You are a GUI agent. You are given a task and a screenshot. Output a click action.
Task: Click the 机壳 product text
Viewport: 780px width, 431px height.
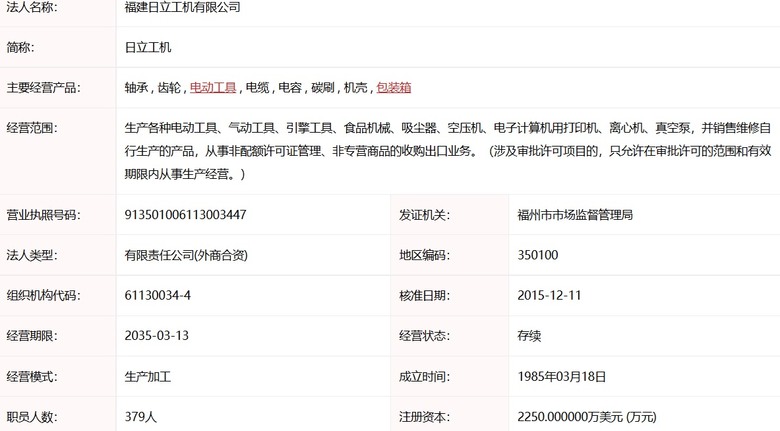pyautogui.click(x=356, y=88)
